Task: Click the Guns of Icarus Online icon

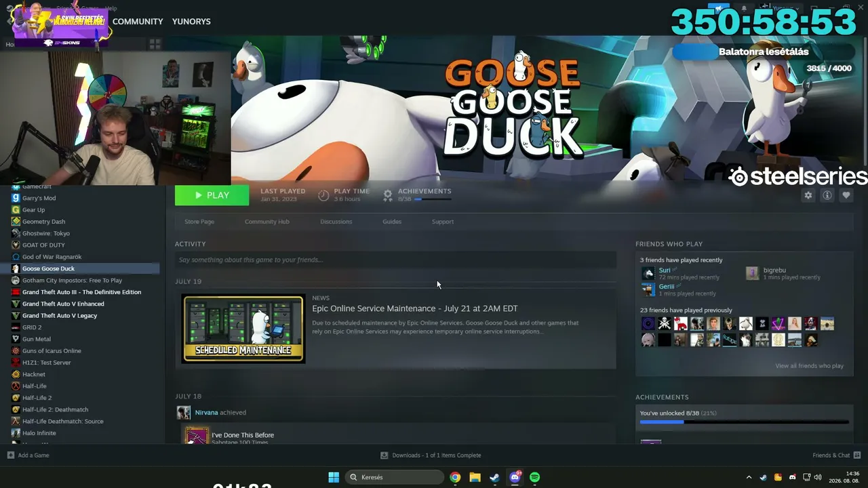Action: (16, 350)
